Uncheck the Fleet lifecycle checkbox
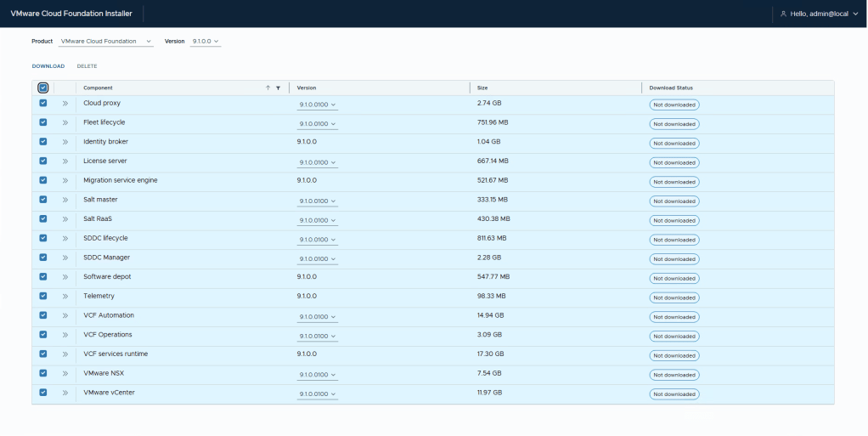The image size is (868, 436). 43,122
